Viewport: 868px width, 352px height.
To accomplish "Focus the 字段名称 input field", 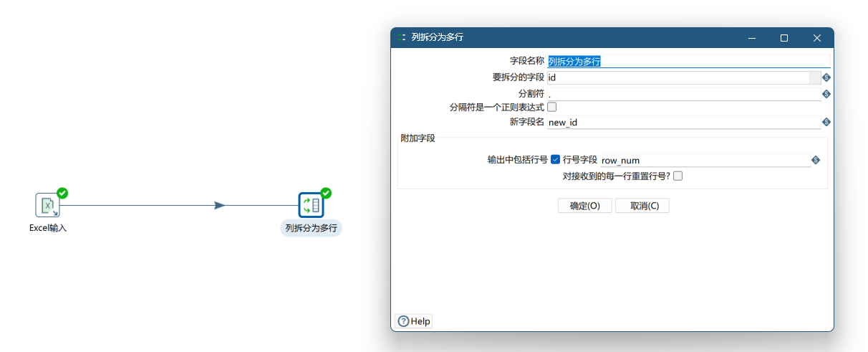I will (689, 62).
